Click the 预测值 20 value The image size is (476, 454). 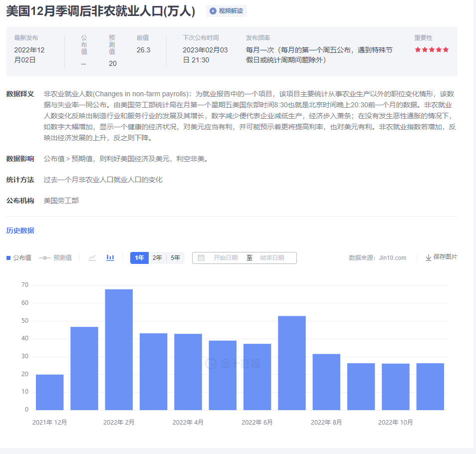113,63
